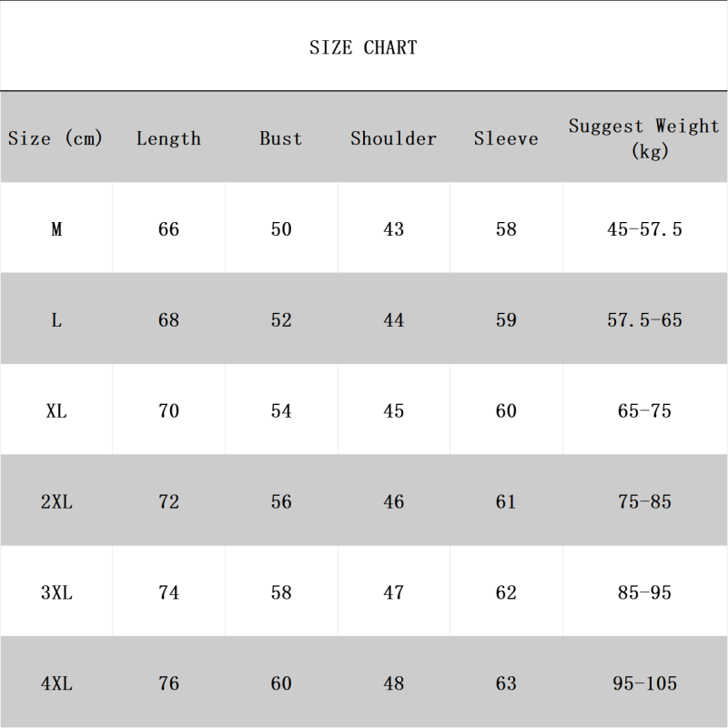Click the Sleeve column header
This screenshot has height=728, width=728.
[x=506, y=138]
